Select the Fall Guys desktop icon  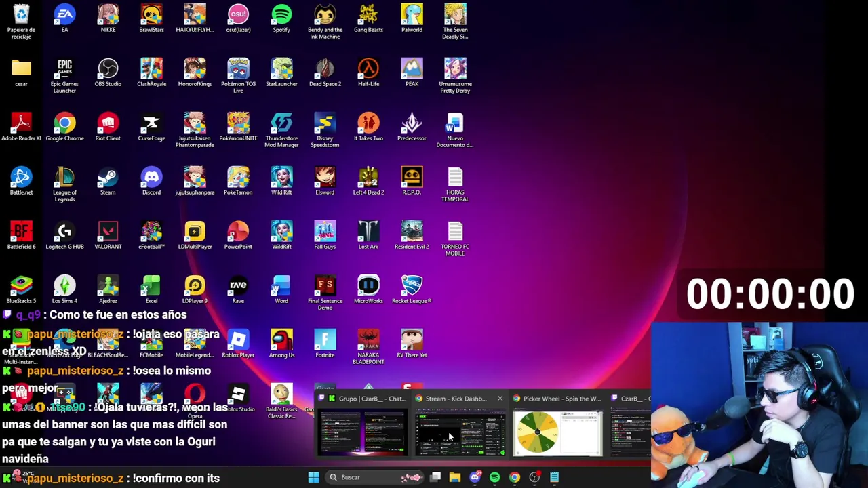(x=325, y=235)
